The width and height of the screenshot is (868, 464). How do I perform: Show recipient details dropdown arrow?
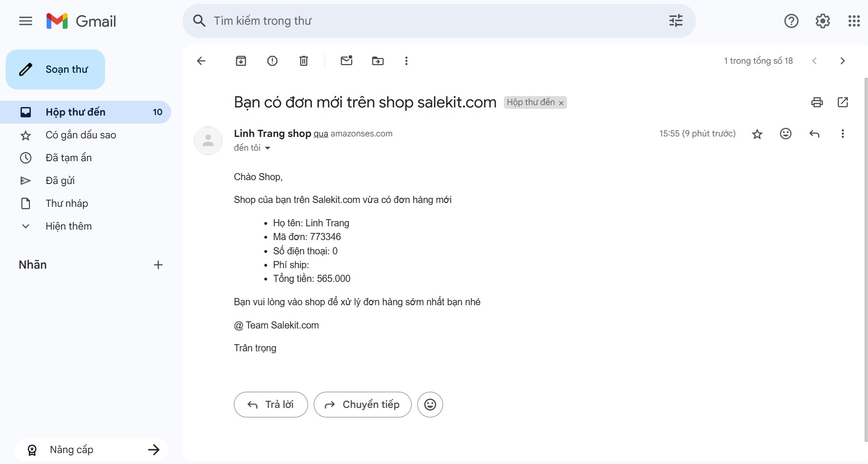coord(268,148)
